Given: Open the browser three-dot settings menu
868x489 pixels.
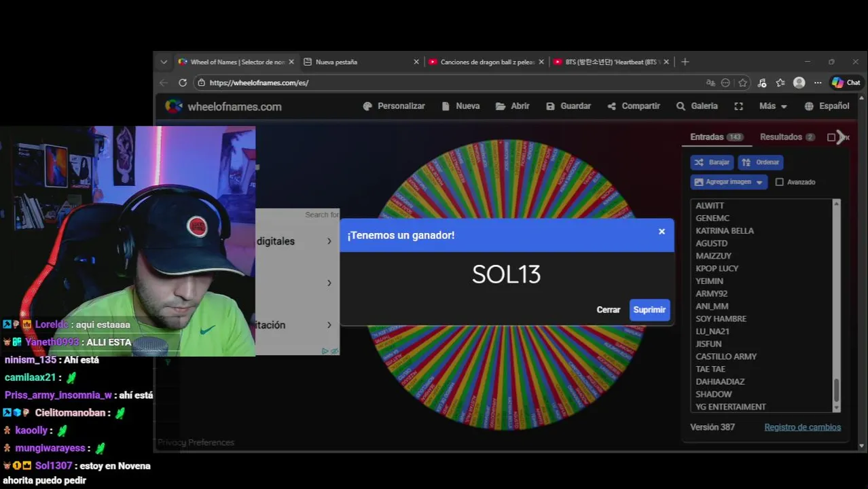Looking at the screenshot, I should click(x=818, y=83).
